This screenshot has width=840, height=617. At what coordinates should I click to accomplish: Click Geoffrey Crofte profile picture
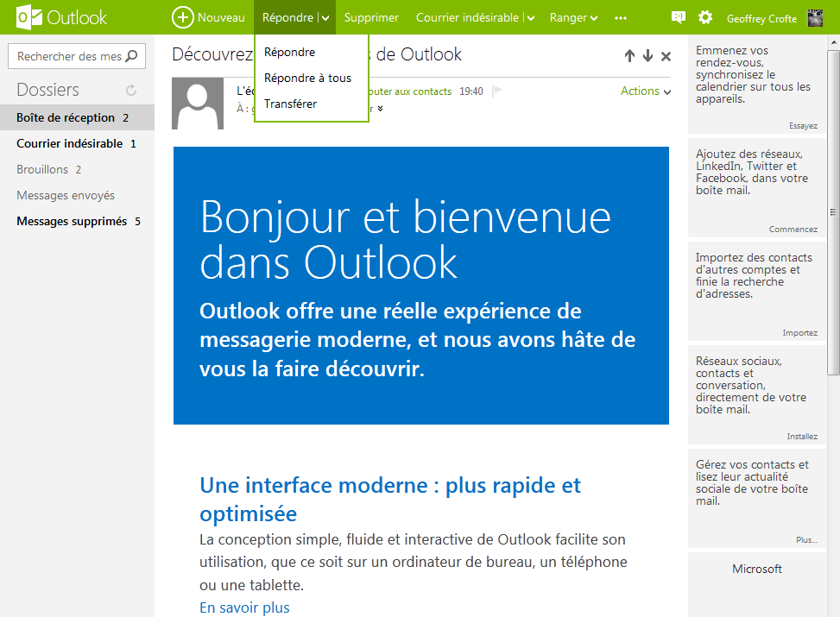pyautogui.click(x=815, y=17)
